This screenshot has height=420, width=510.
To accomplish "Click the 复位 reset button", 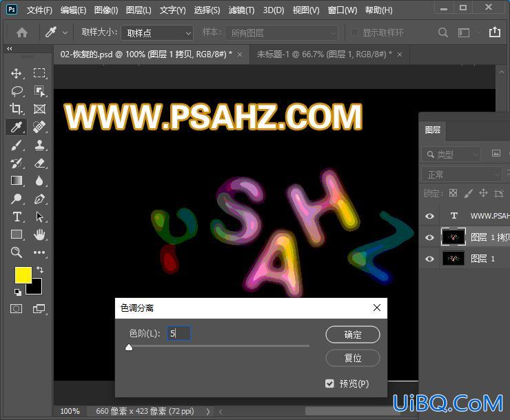I will tap(353, 358).
